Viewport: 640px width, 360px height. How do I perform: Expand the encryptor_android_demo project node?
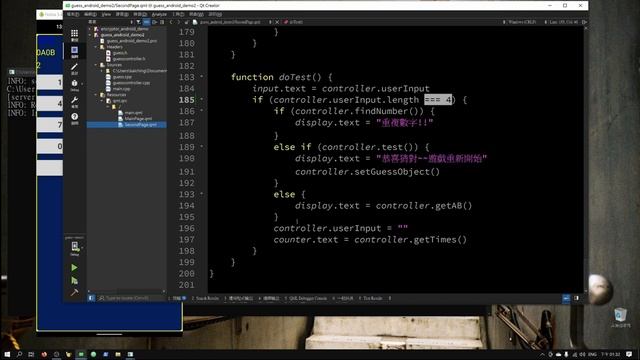91,29
